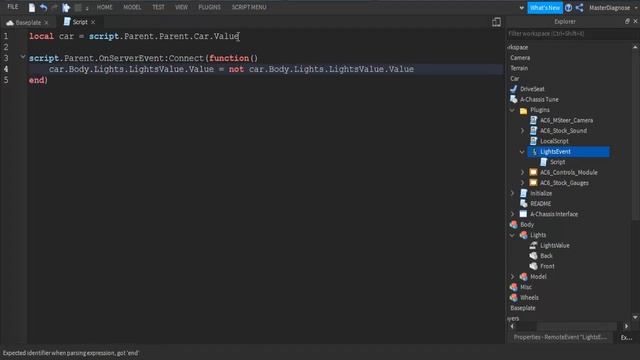Viewport: 640px width, 360px height.
Task: Expand AC6_Controls_Module
Action: [522, 172]
